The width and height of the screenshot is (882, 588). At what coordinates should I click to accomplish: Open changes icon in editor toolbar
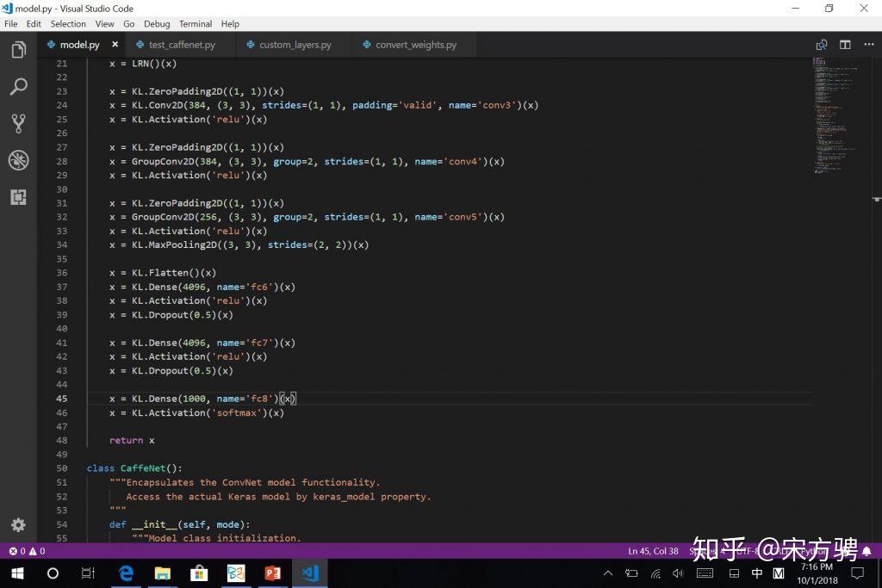(821, 45)
